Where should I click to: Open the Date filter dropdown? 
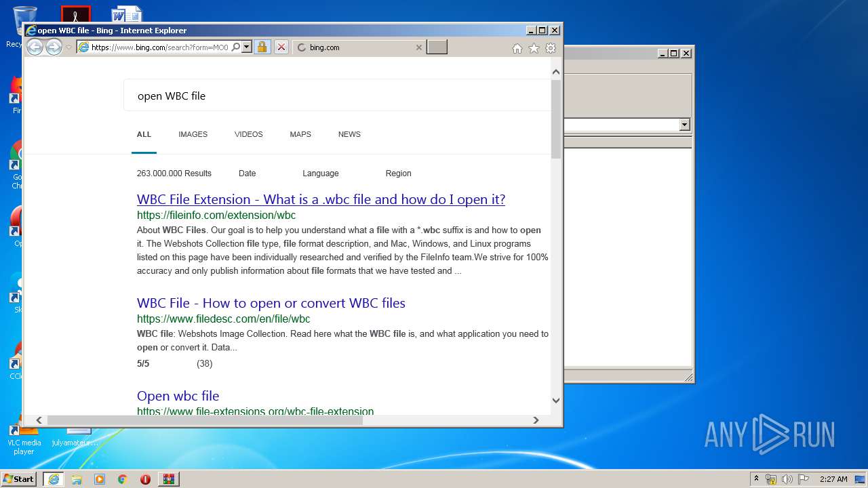click(248, 174)
